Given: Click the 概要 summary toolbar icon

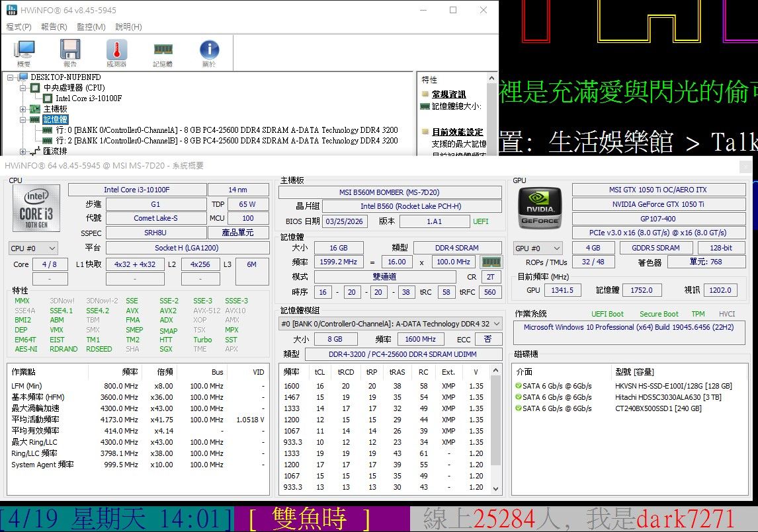Looking at the screenshot, I should tap(24, 53).
